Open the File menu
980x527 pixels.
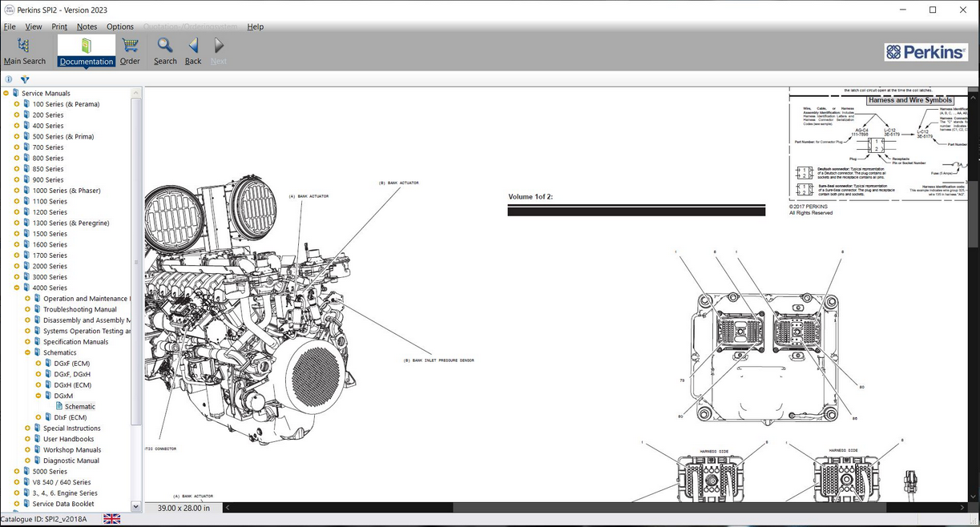point(10,26)
